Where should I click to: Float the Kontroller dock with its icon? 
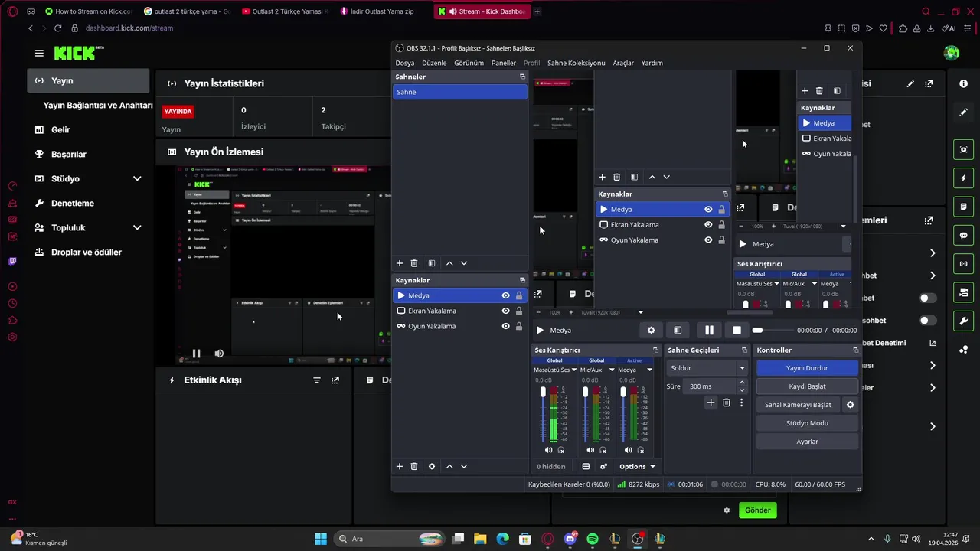pos(855,350)
